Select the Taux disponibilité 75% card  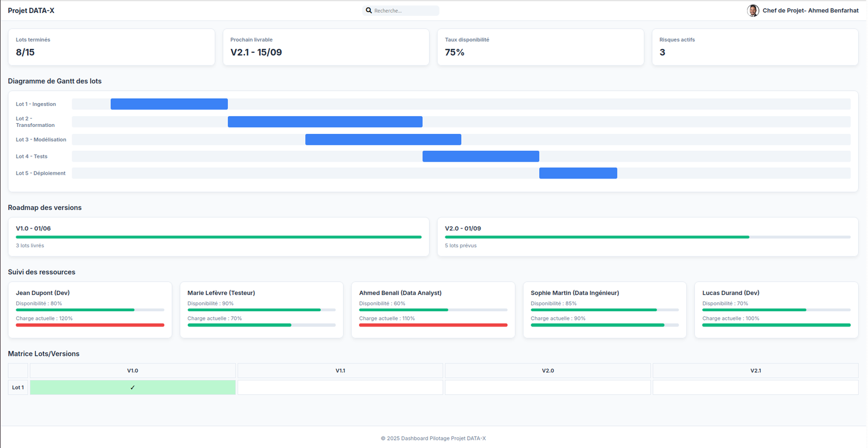(x=540, y=47)
